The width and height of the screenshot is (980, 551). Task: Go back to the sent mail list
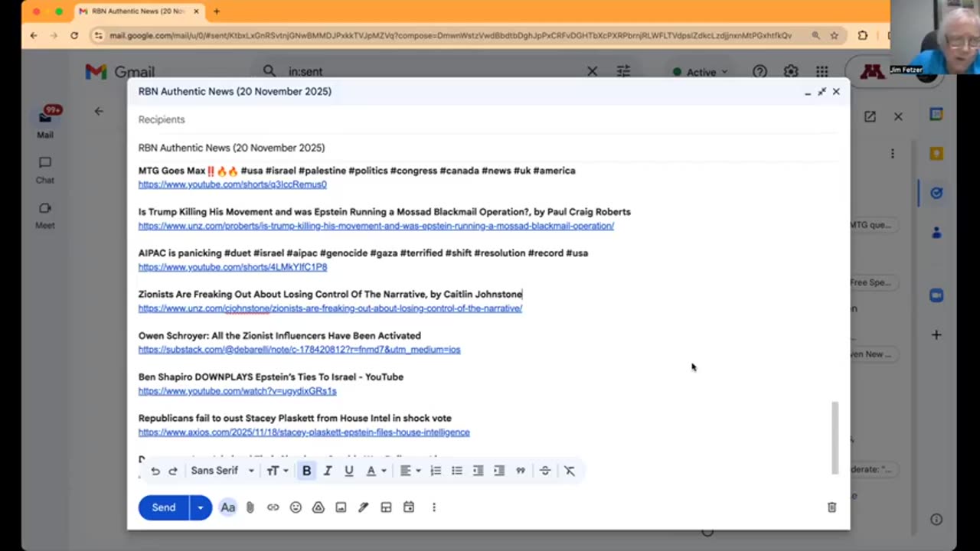click(x=99, y=112)
